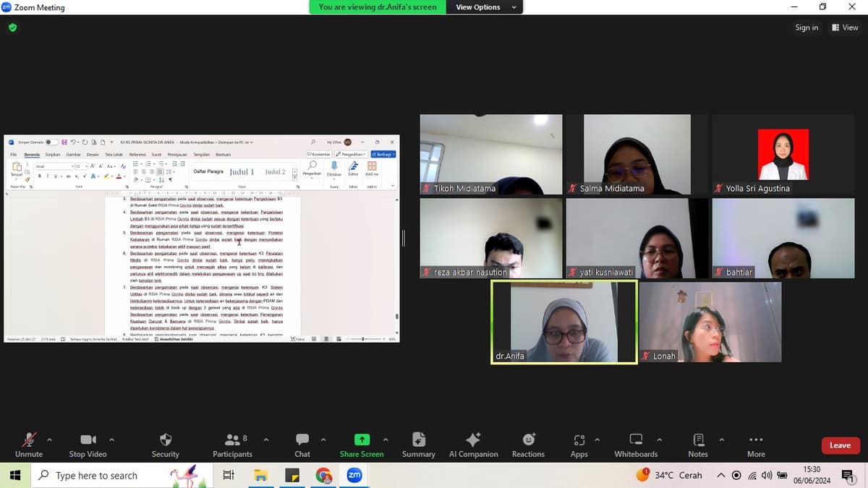Switch to the Tampilan ribbon tab
The width and height of the screenshot is (868, 488).
202,154
